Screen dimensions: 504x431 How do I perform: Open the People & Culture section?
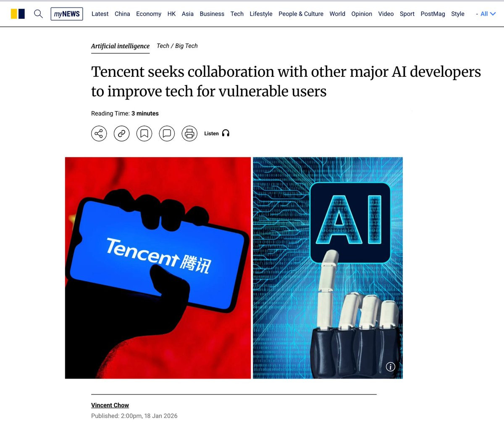(301, 14)
